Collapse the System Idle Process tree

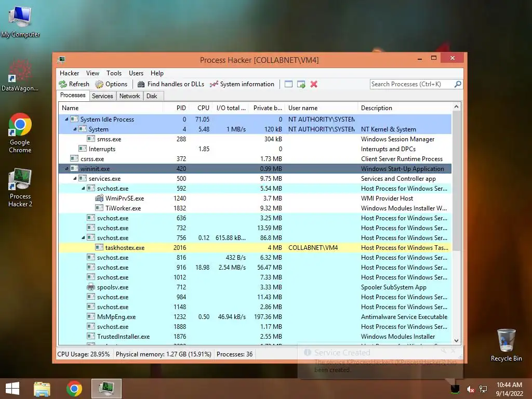[x=66, y=119]
